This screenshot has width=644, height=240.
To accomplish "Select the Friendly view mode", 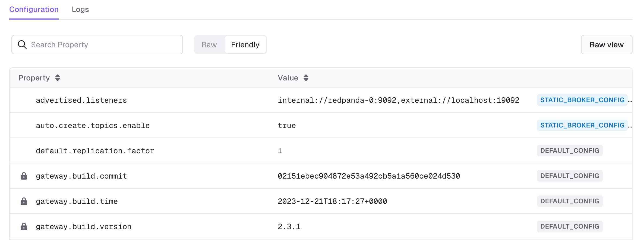I will (245, 45).
